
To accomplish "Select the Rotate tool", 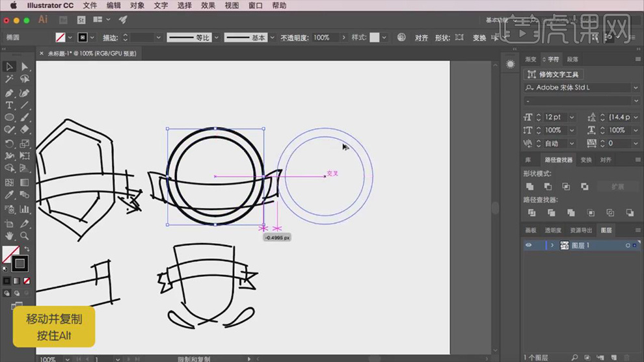I will click(x=9, y=144).
